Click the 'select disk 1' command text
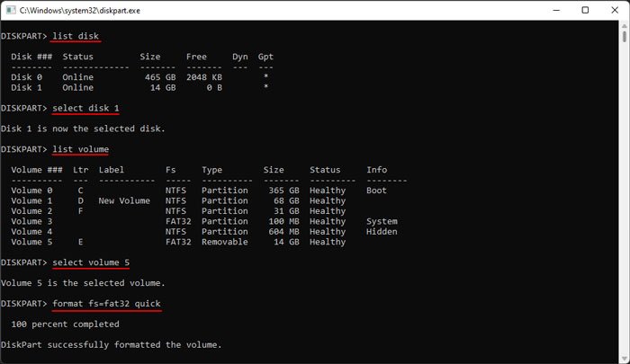This screenshot has height=364, width=630. point(85,109)
